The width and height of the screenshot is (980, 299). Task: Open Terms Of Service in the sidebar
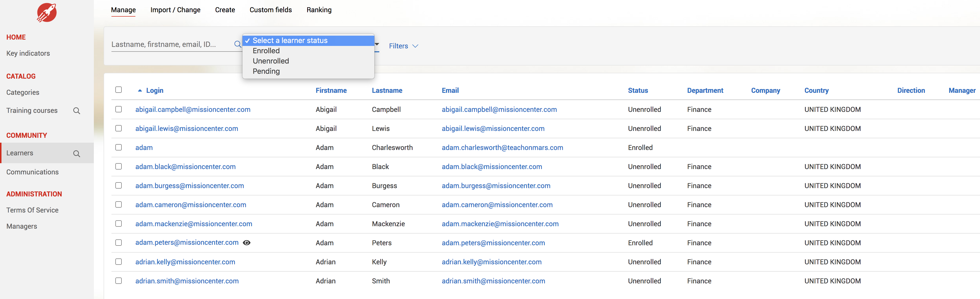click(x=32, y=210)
